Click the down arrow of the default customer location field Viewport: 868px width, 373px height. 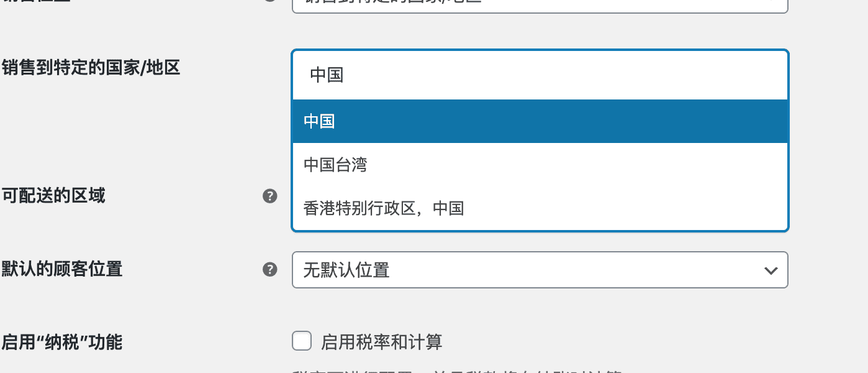[x=771, y=270]
